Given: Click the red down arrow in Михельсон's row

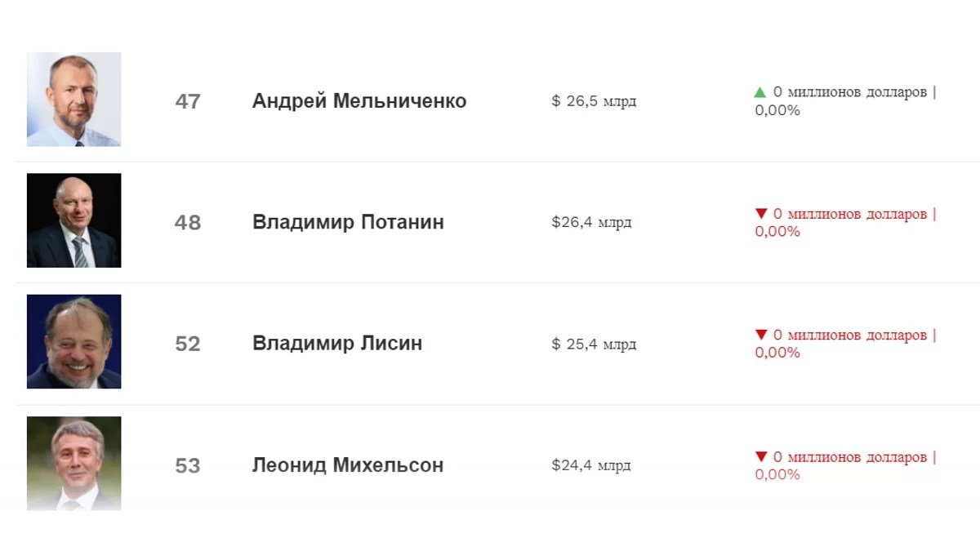Looking at the screenshot, I should 761,457.
